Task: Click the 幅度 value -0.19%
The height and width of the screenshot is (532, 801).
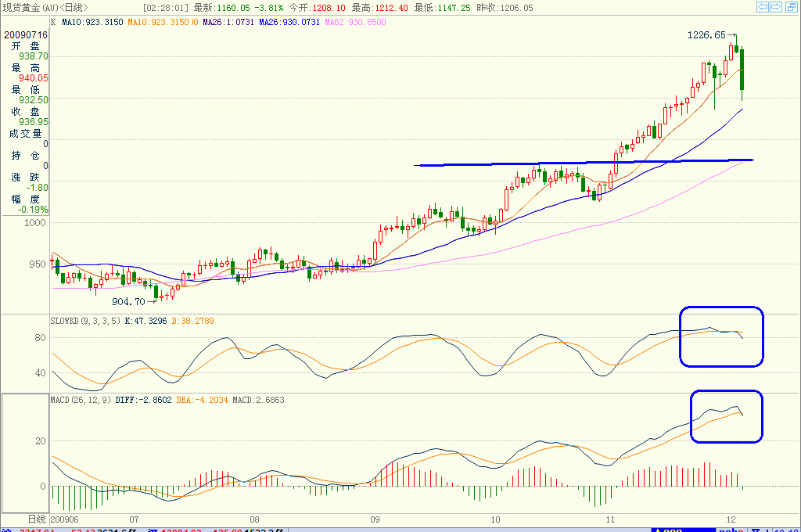Action: pos(33,209)
